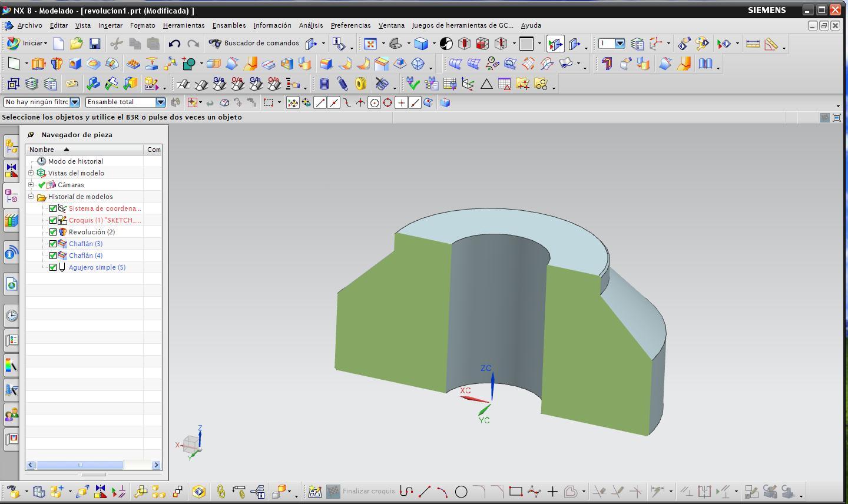The width and height of the screenshot is (848, 504).
Task: Toggle checkbox for Agujero simple (5)
Action: click(53, 267)
